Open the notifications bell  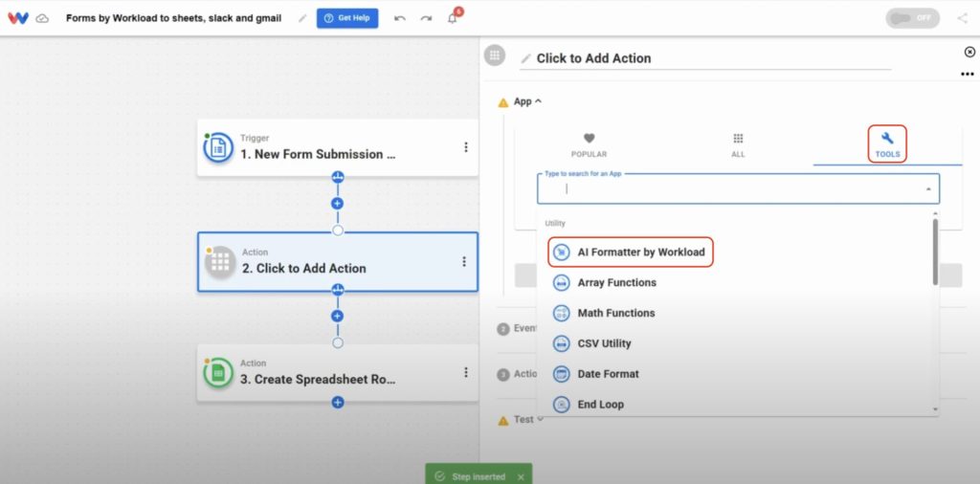pos(453,18)
